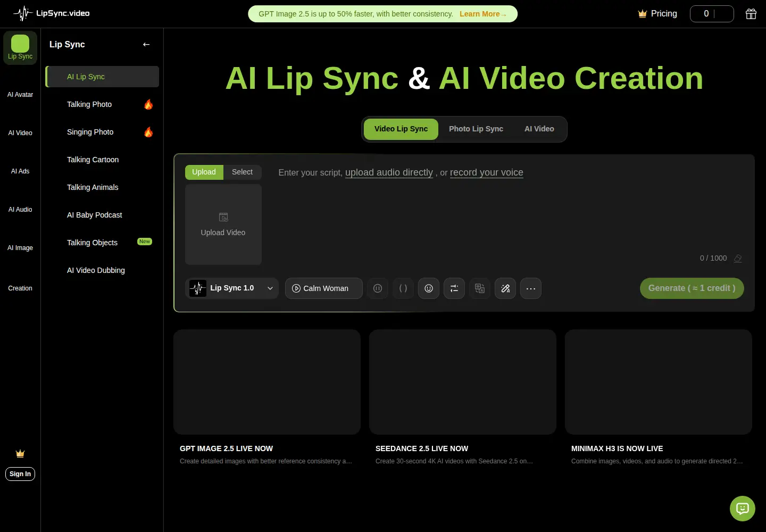Open AI Audio section in sidebar
Viewport: 766px width, 532px height.
click(x=20, y=210)
